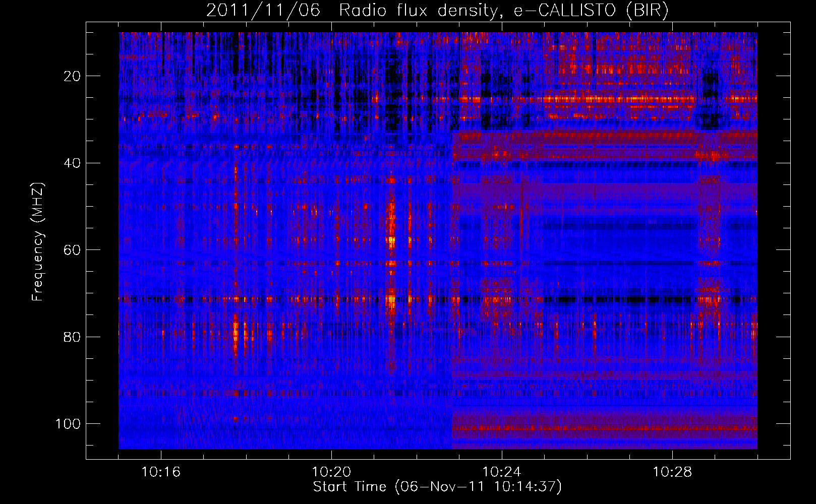Screen dimensions: 816x504
Task: Click the 80 frequency tick label
Action: point(73,337)
